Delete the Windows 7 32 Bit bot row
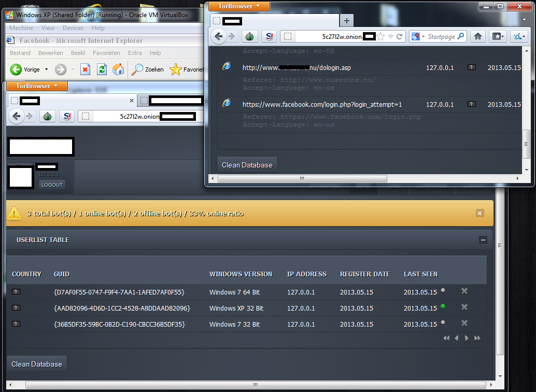 pos(464,323)
